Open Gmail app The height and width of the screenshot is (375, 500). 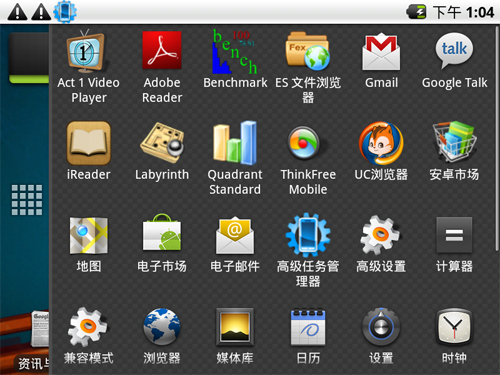pos(381,60)
